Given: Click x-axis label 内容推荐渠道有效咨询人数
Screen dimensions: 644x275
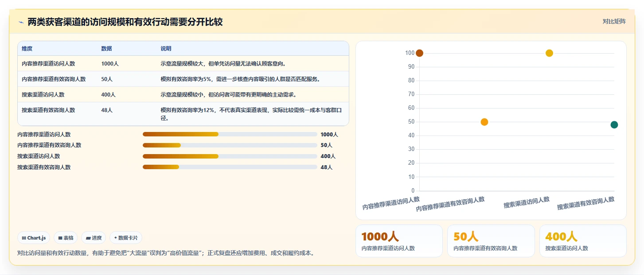Looking at the screenshot, I should 450,204.
